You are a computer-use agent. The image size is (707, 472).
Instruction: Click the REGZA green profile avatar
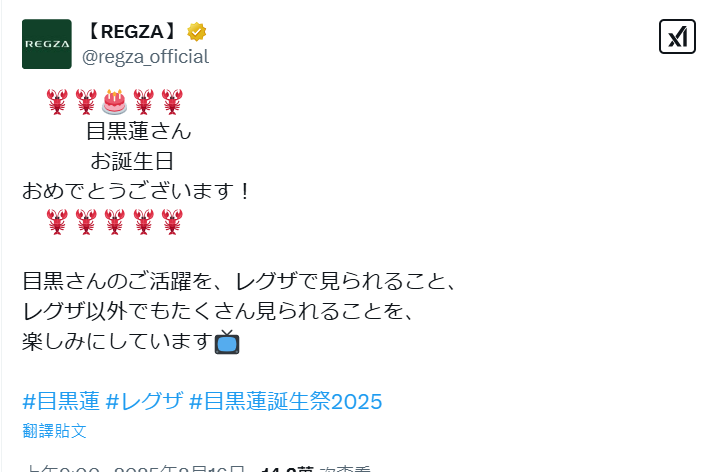(x=47, y=44)
